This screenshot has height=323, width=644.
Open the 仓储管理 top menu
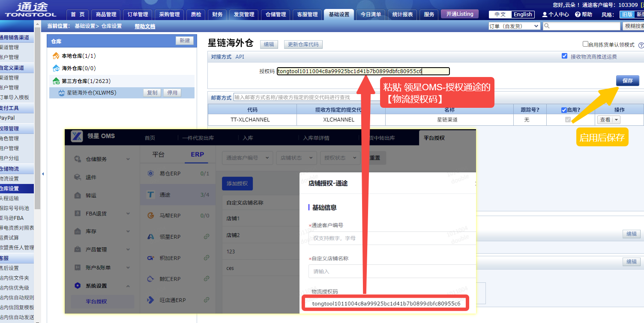pyautogui.click(x=276, y=15)
